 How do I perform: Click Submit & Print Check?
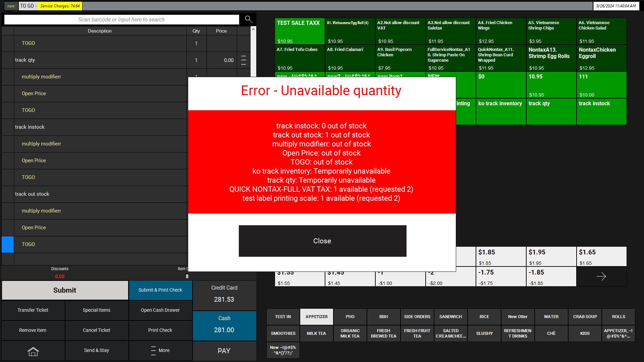coord(160,290)
